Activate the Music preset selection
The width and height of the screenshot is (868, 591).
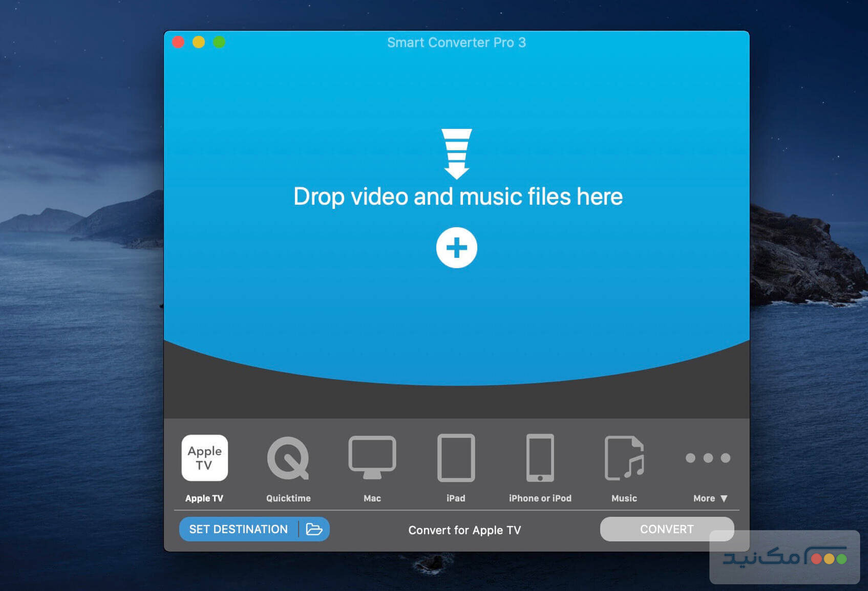[x=624, y=458]
